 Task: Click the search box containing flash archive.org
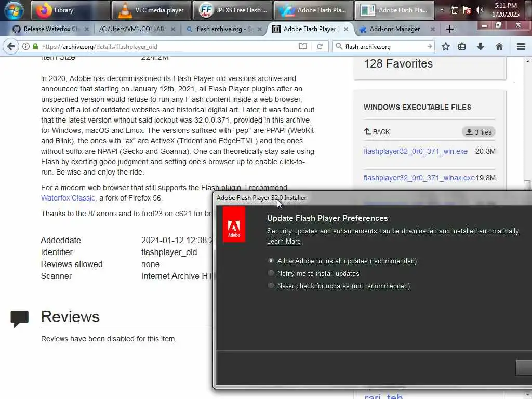click(x=383, y=46)
